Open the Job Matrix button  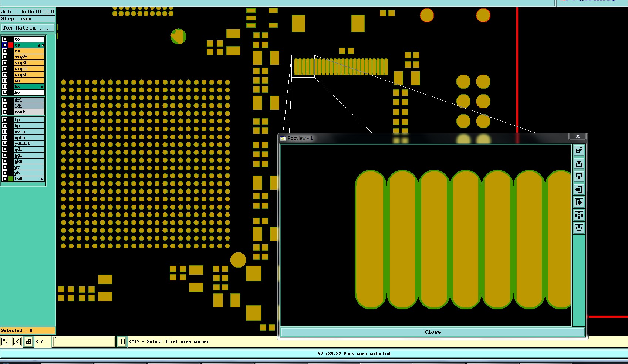pyautogui.click(x=28, y=28)
